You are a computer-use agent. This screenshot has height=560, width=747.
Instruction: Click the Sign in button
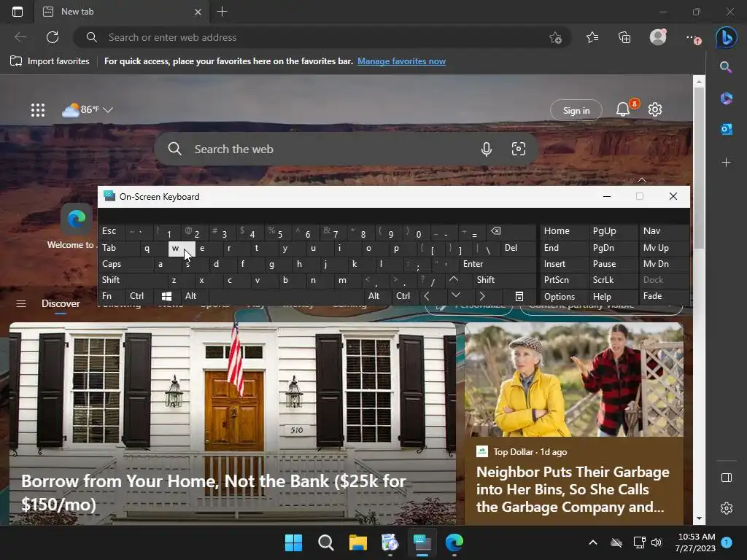click(576, 111)
